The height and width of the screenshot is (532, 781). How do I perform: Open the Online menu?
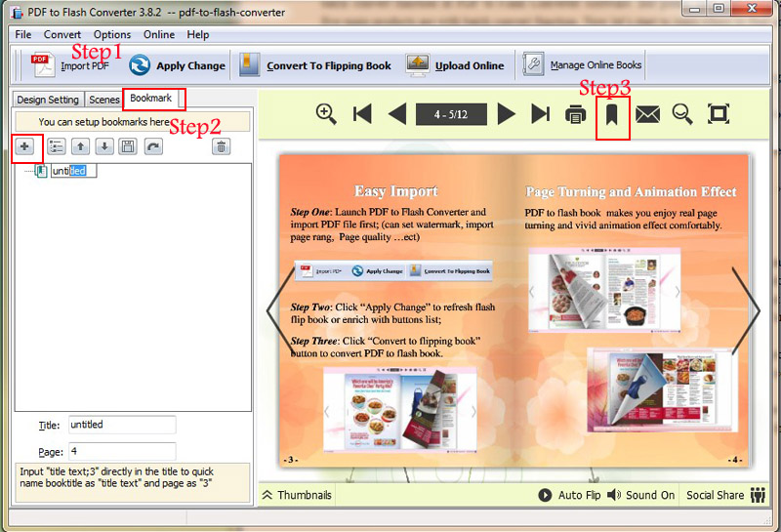(x=159, y=34)
